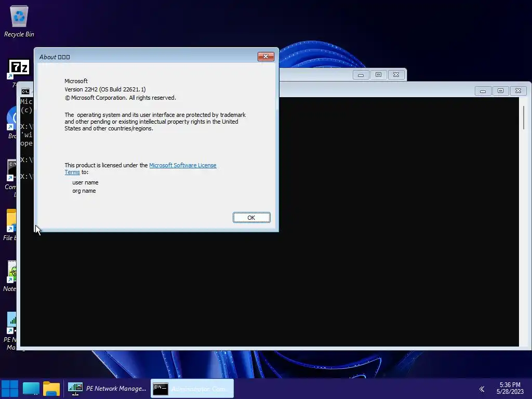Open File Explorer from the taskbar
The image size is (532, 399).
[51, 389]
